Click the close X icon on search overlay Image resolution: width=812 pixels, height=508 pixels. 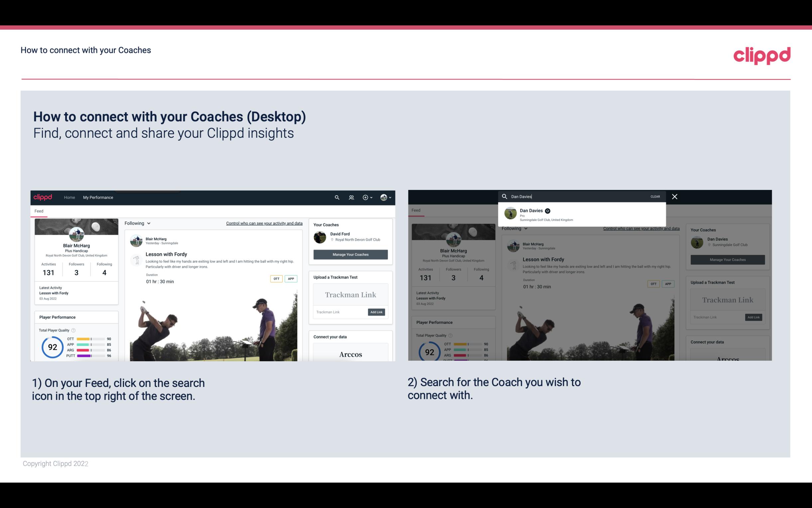point(674,196)
